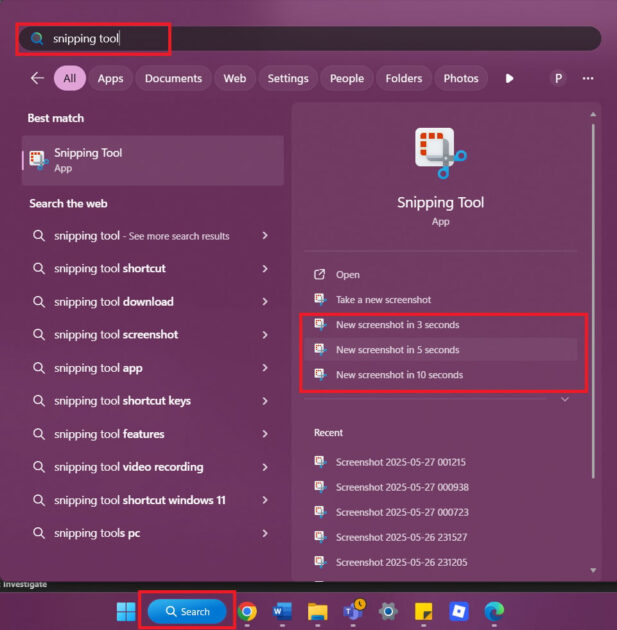
Task: Click magnifier beside snipping tool shortcut
Action: coord(39,268)
